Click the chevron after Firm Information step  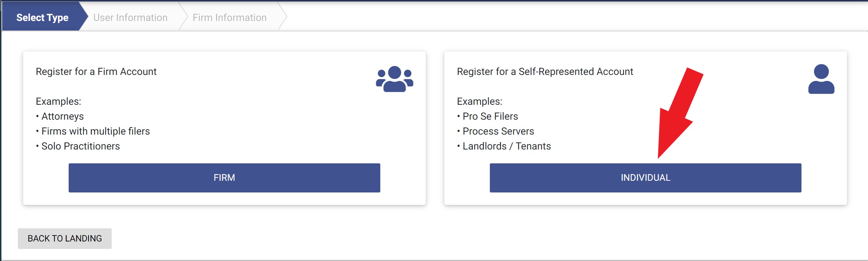(282, 16)
